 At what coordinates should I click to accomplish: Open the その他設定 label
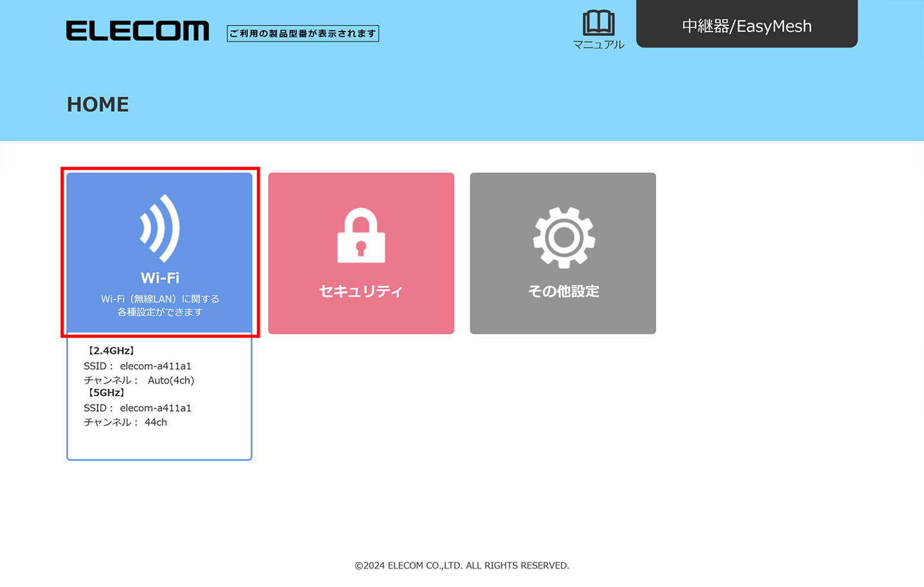(x=563, y=291)
